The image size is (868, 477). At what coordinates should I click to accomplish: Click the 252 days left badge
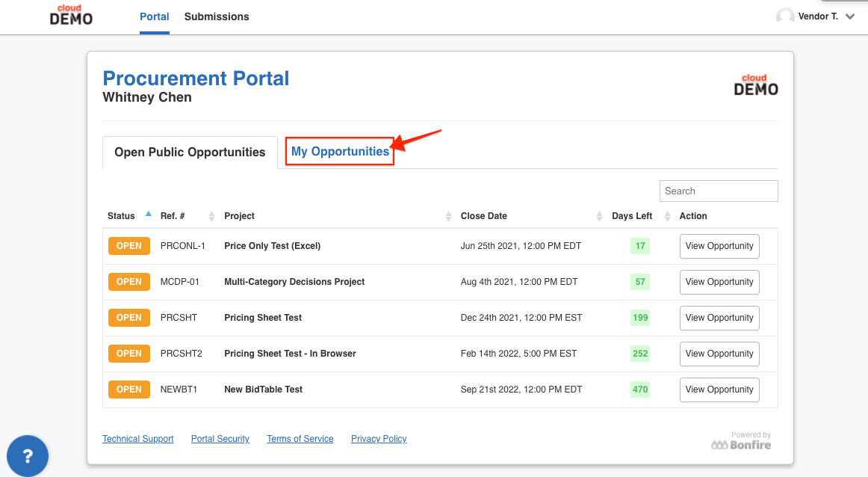point(640,354)
